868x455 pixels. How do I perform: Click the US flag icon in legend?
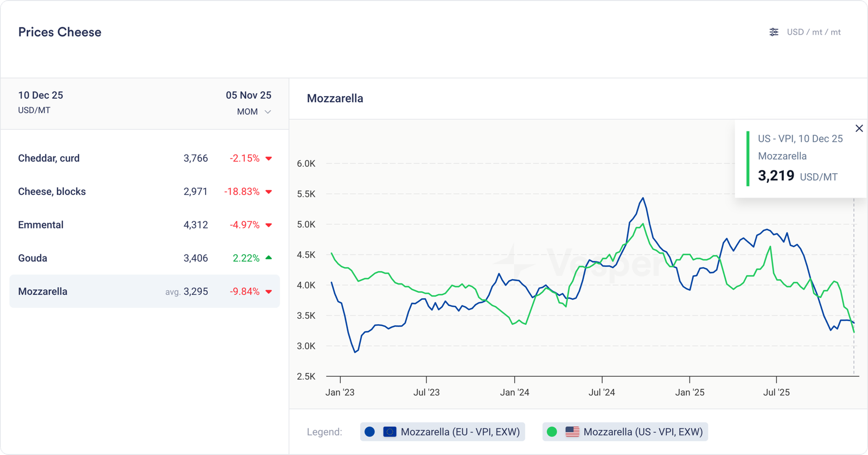point(572,432)
